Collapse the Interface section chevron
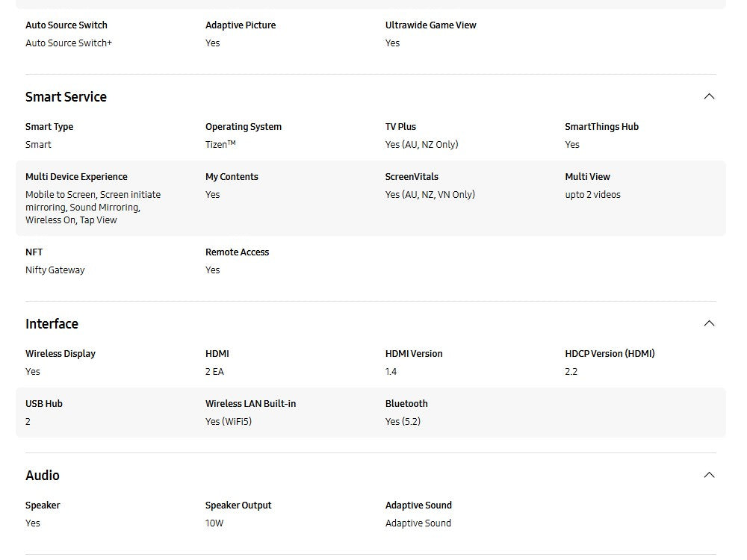The width and height of the screenshot is (747, 560). pos(709,323)
